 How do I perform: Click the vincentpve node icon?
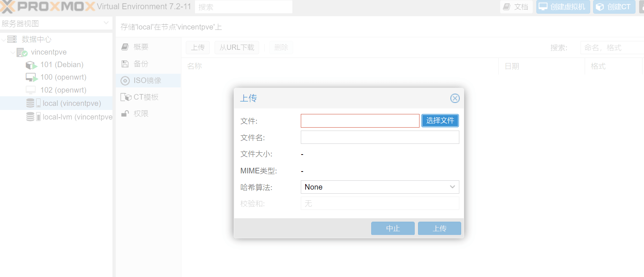point(22,52)
